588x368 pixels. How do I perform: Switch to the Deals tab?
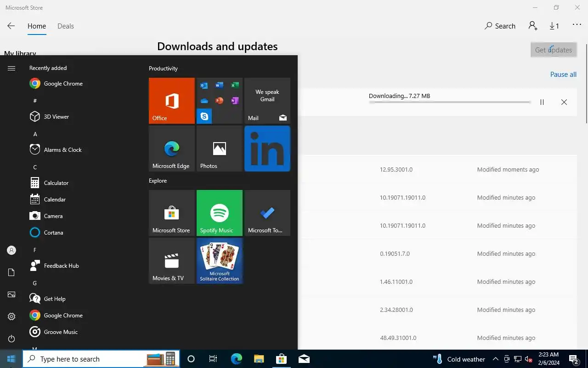coord(66,26)
